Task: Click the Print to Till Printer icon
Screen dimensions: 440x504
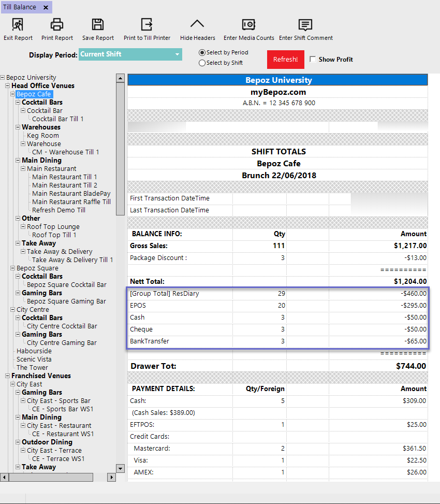Action: pos(147,24)
